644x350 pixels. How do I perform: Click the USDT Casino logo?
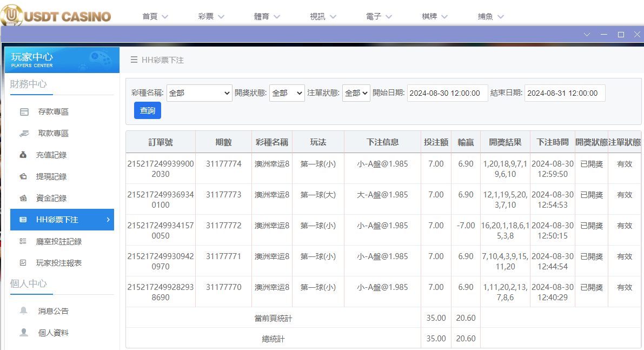(56, 16)
